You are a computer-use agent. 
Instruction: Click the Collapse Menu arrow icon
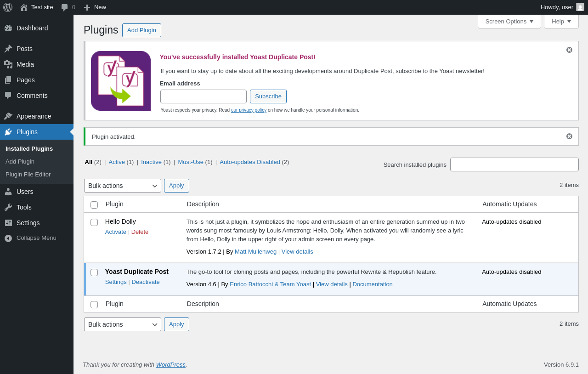tap(8, 238)
